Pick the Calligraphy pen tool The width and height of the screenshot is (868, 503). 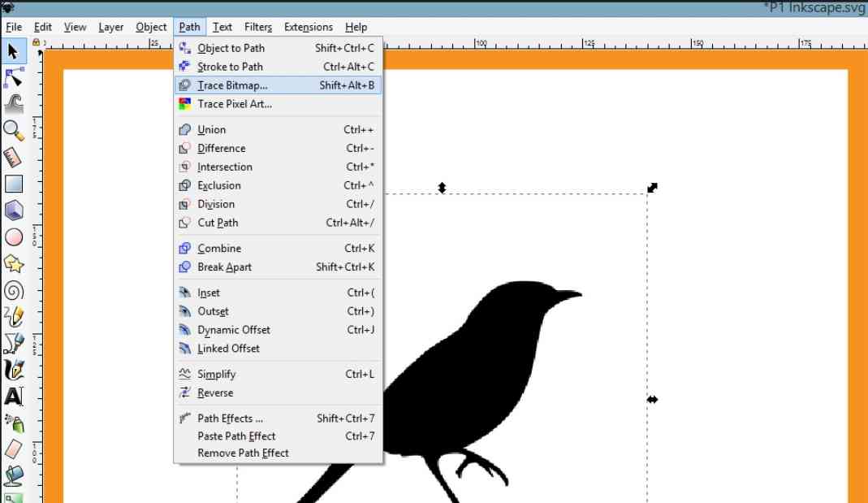coord(12,371)
